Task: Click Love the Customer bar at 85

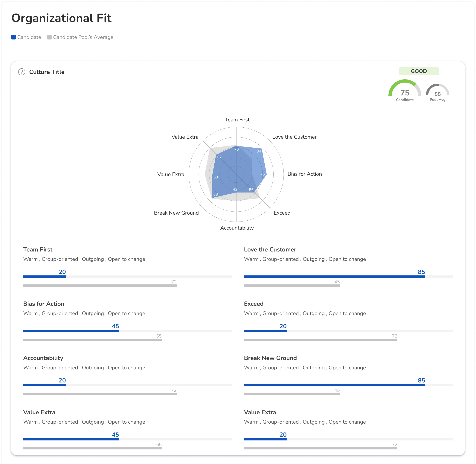Action: click(334, 277)
